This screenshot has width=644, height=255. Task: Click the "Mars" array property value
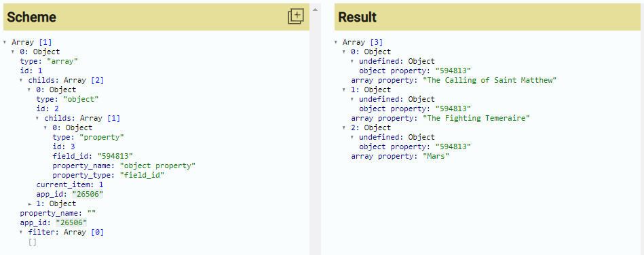pyautogui.click(x=436, y=156)
